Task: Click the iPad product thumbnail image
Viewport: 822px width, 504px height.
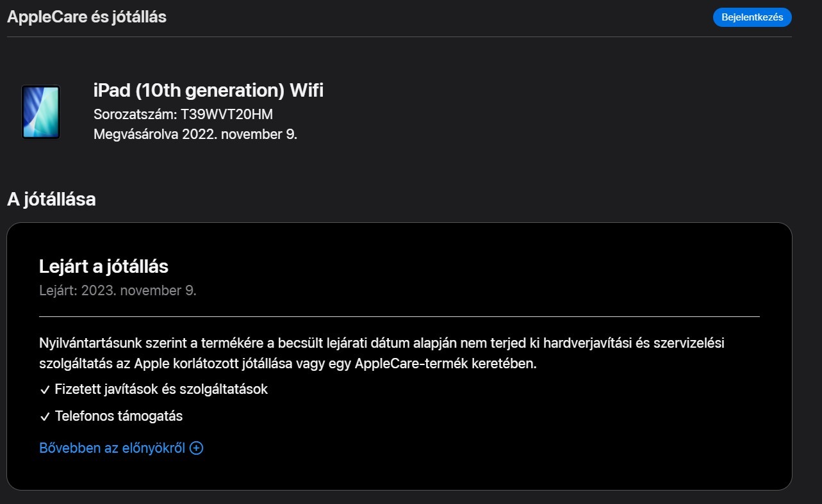Action: tap(40, 112)
